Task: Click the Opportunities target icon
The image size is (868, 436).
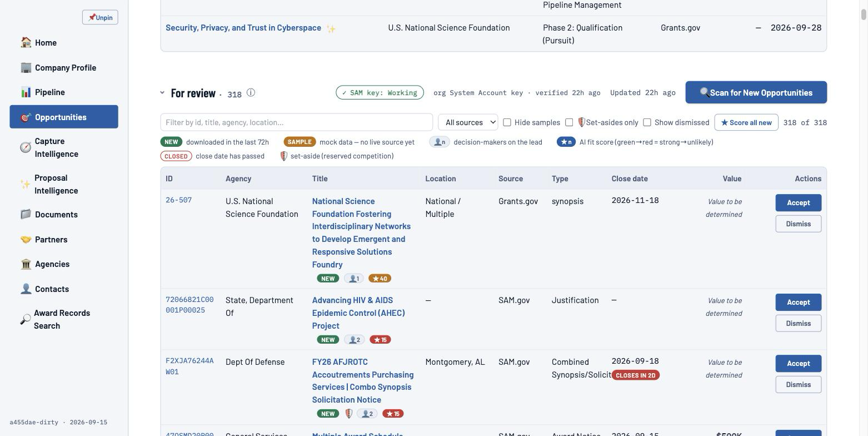Action: [x=26, y=117]
